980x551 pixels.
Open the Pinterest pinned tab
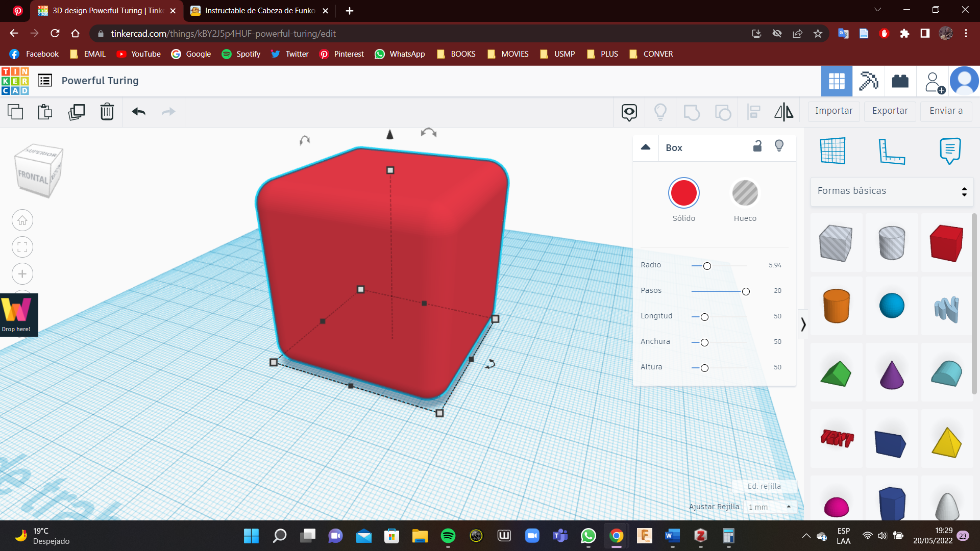click(17, 11)
